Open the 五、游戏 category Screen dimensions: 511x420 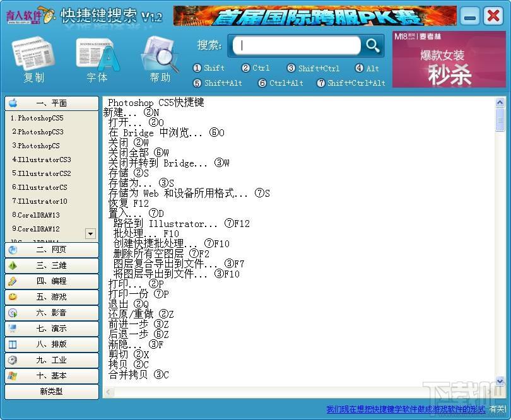pos(52,297)
